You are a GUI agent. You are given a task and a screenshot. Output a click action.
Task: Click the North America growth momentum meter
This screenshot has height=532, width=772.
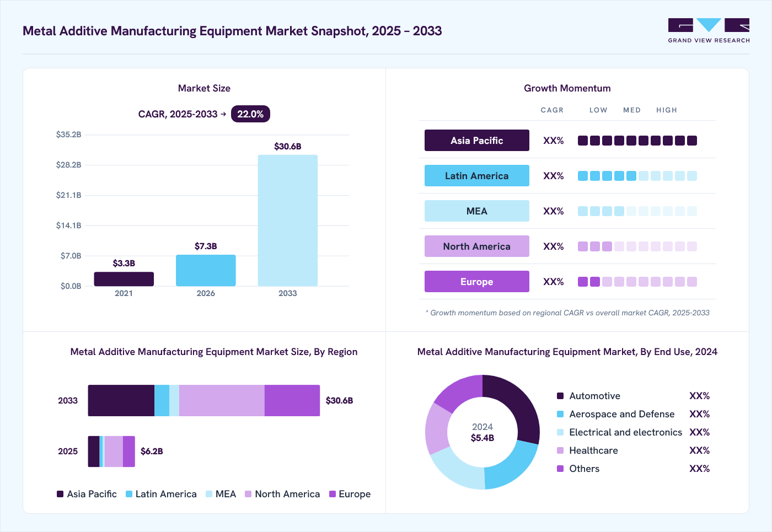coord(637,246)
